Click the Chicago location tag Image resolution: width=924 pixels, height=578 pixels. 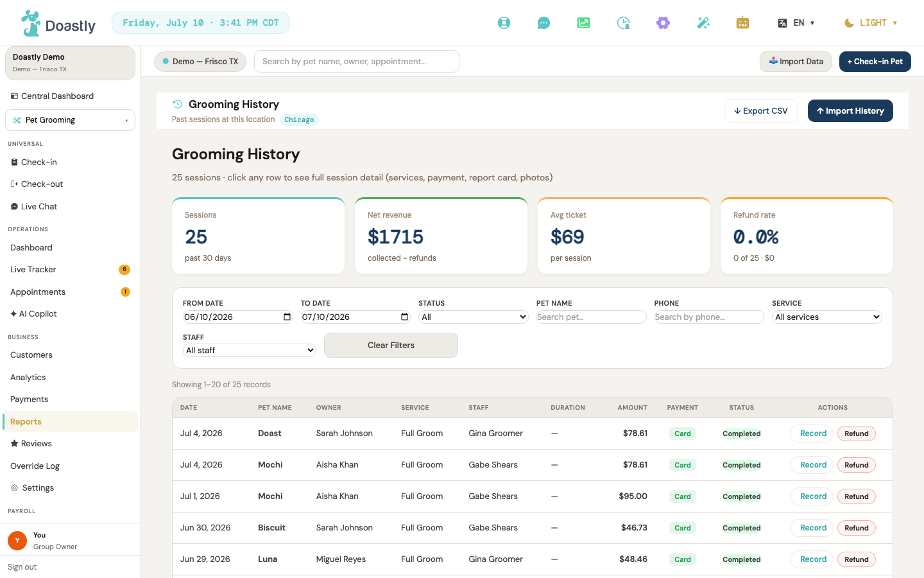[299, 120]
